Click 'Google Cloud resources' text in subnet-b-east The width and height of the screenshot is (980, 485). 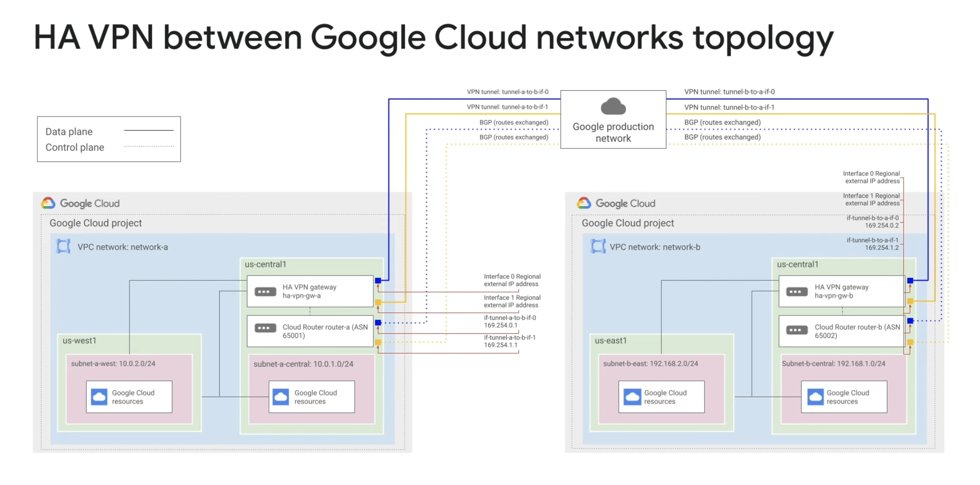pyautogui.click(x=665, y=397)
